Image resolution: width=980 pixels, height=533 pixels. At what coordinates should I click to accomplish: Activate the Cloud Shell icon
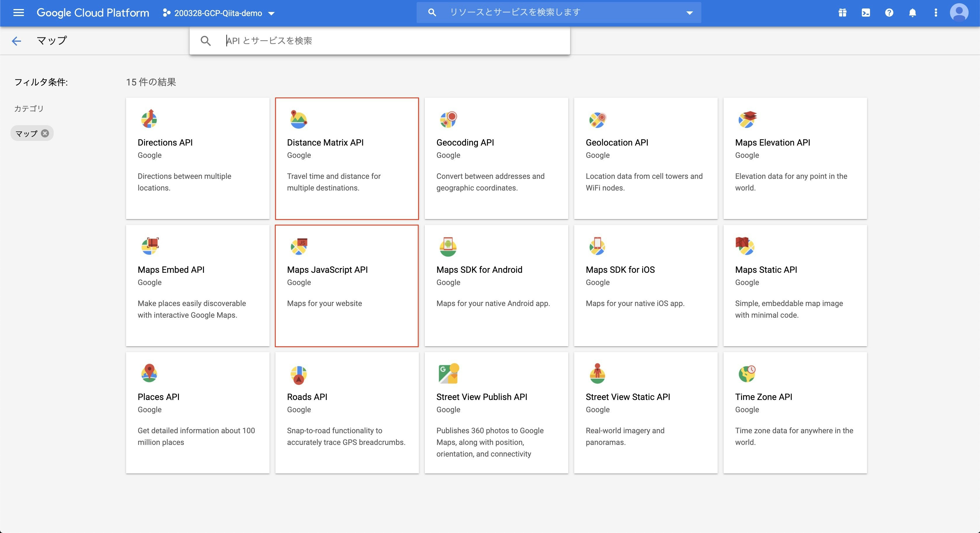pos(866,13)
